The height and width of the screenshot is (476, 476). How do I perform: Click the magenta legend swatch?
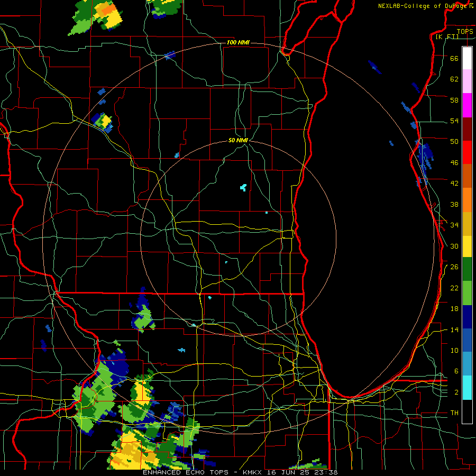(467, 105)
